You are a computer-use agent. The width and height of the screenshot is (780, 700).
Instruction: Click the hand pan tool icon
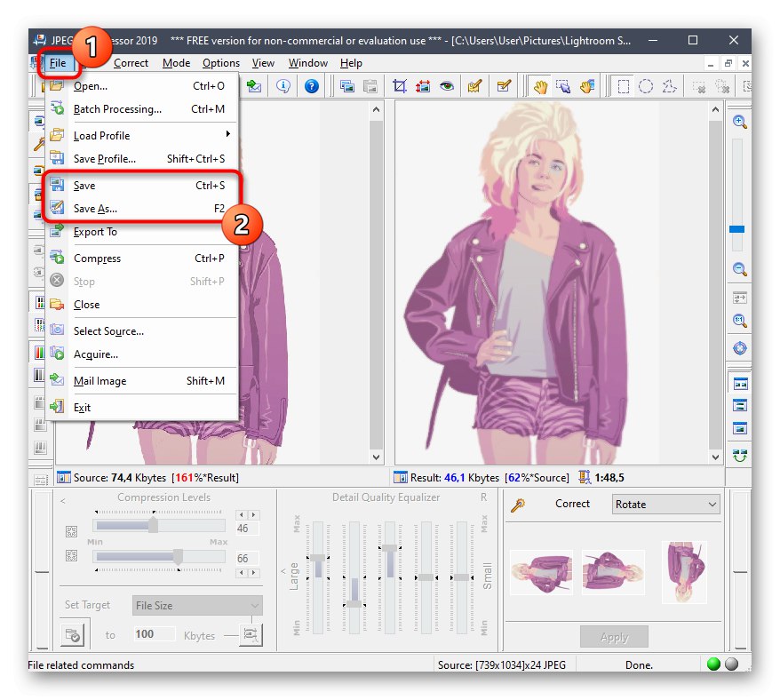point(539,86)
